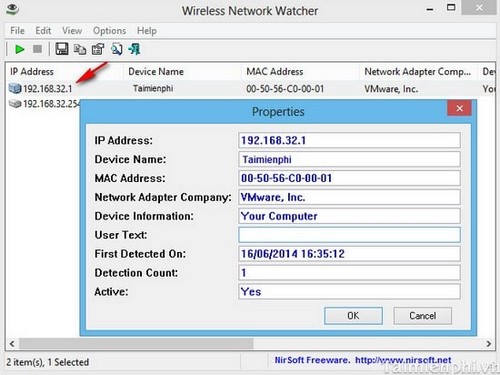Viewport: 500px width, 375px height.
Task: Click the Network Adapter Company field
Action: point(349,197)
